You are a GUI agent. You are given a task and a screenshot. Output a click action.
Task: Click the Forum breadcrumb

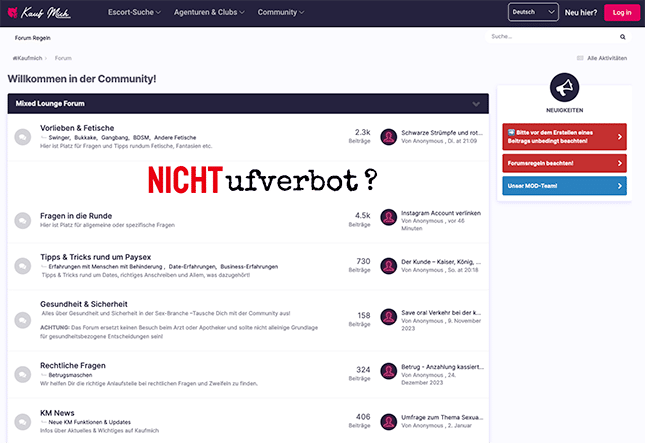point(63,58)
